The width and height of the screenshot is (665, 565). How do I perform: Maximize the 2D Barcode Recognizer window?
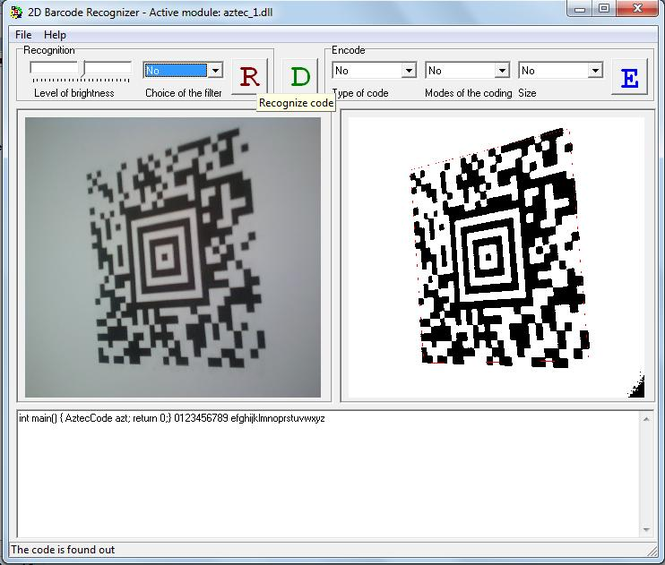(x=604, y=8)
